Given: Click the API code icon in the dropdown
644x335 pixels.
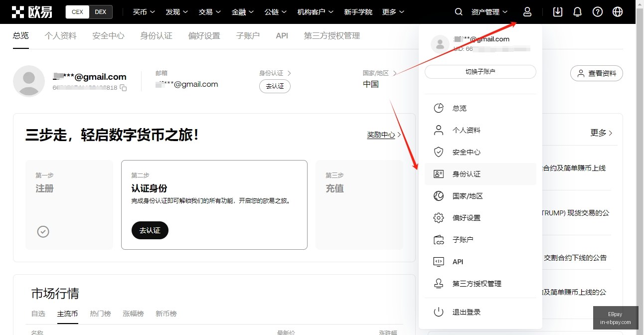Looking at the screenshot, I should (439, 262).
